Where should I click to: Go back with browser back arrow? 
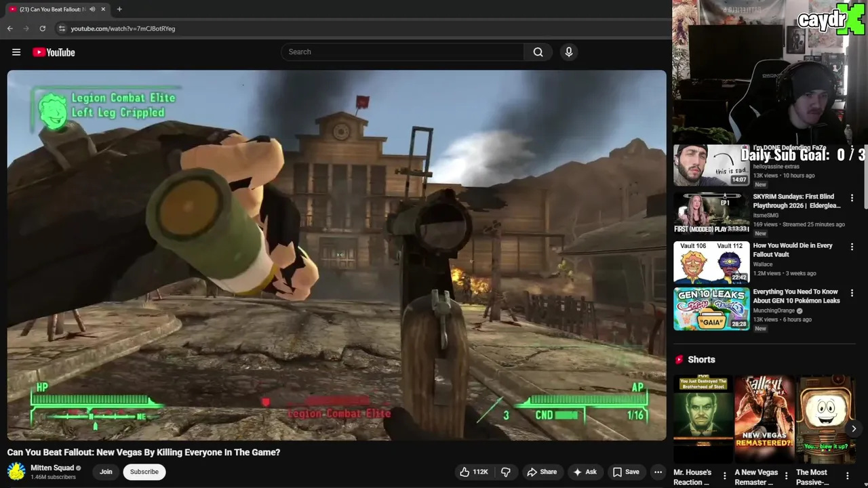pyautogui.click(x=10, y=28)
